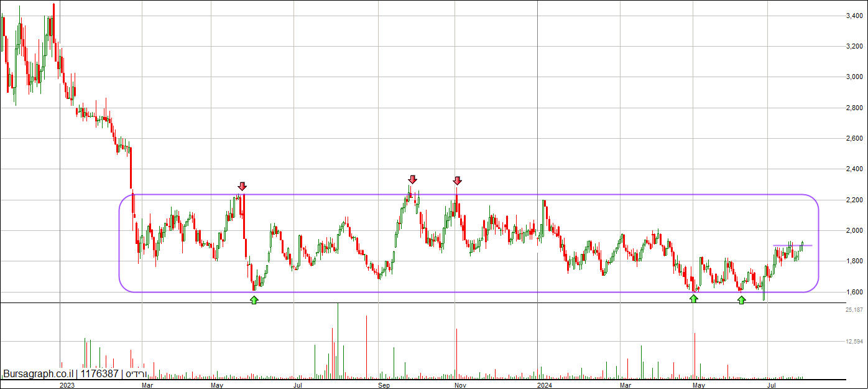The image size is (868, 389).
Task: Click the 1,800 price axis label
Action: coord(855,261)
